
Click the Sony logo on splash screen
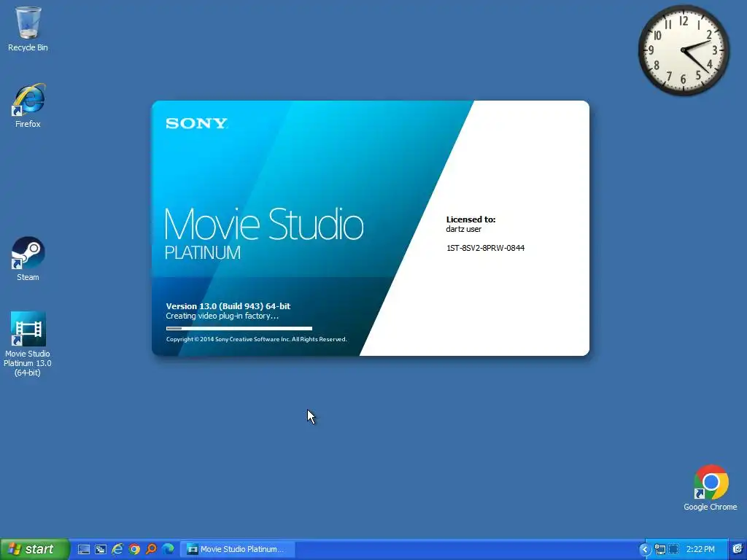tap(196, 124)
